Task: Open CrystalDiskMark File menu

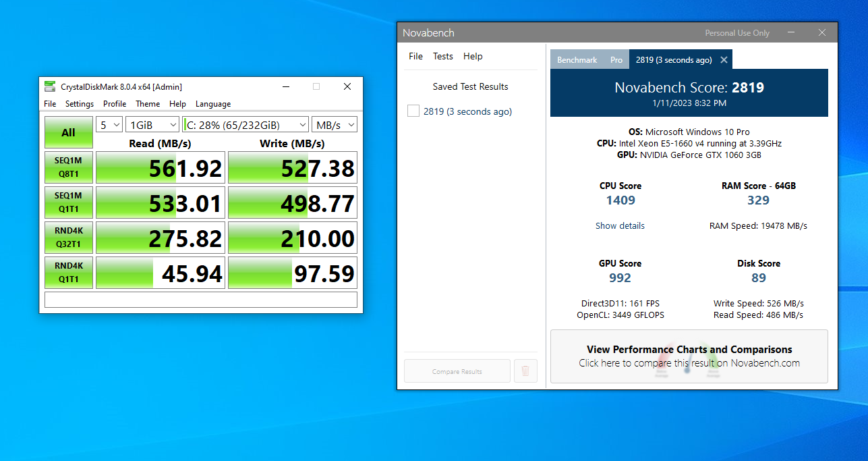Action: [50, 104]
